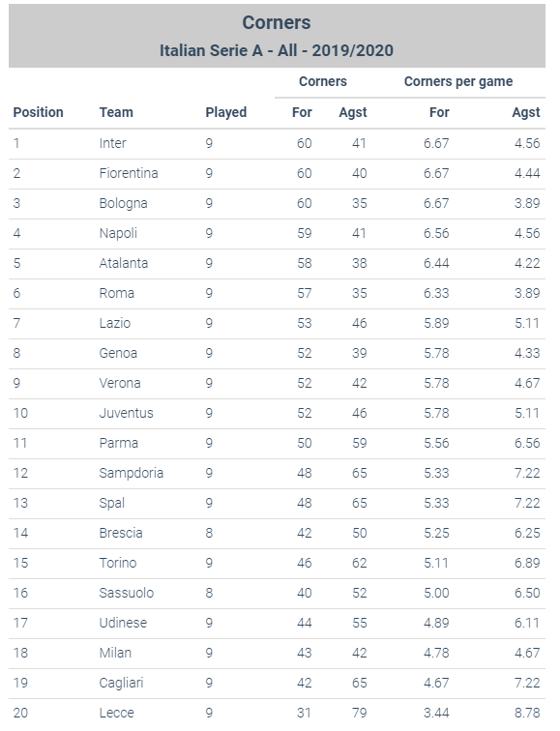Sort by the Team column header
The height and width of the screenshot is (731, 560).
coord(116,112)
